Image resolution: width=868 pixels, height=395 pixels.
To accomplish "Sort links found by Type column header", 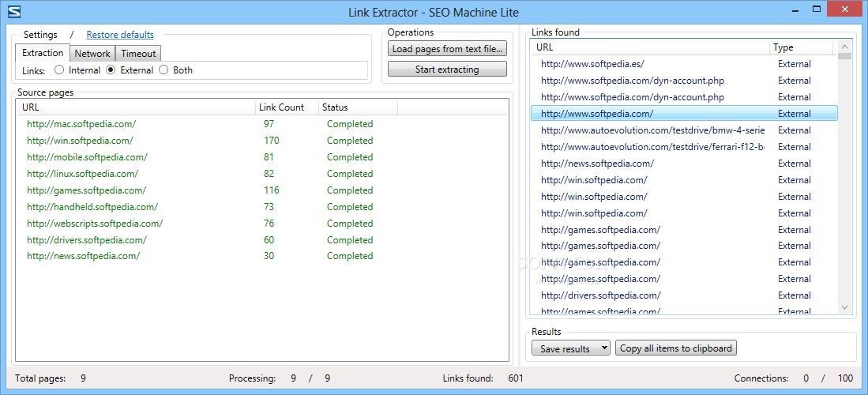I will 801,47.
